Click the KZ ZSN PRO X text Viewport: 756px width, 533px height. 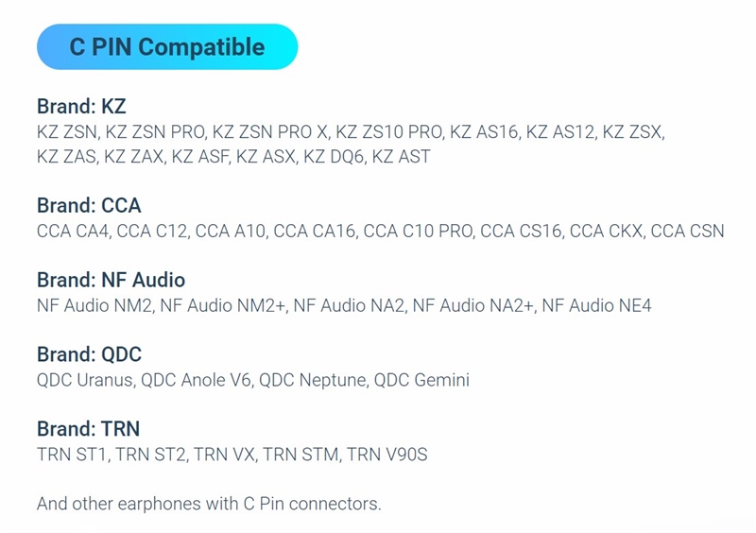click(269, 131)
